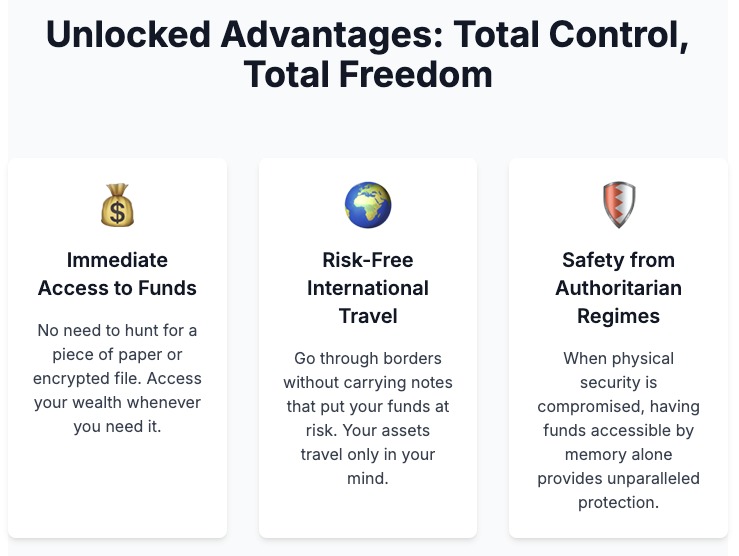Screen dimensions: 739x556
Task: Click the line 'without carrying notes'
Action: (368, 382)
